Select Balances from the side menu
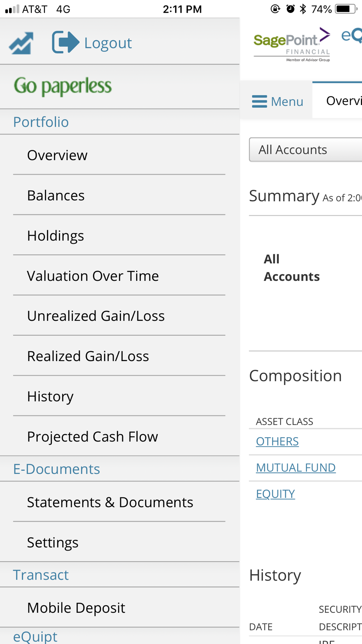 [x=56, y=196]
